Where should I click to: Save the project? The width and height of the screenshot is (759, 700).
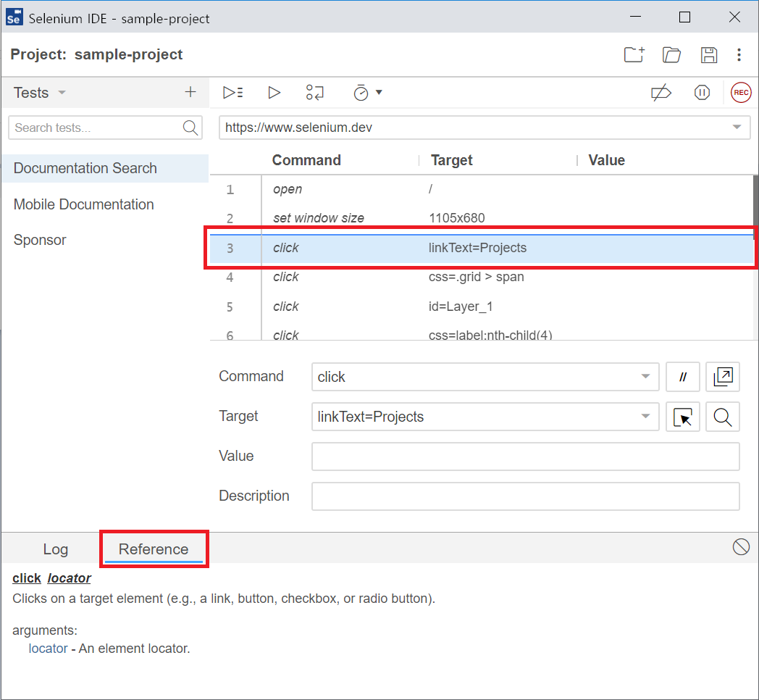click(709, 55)
